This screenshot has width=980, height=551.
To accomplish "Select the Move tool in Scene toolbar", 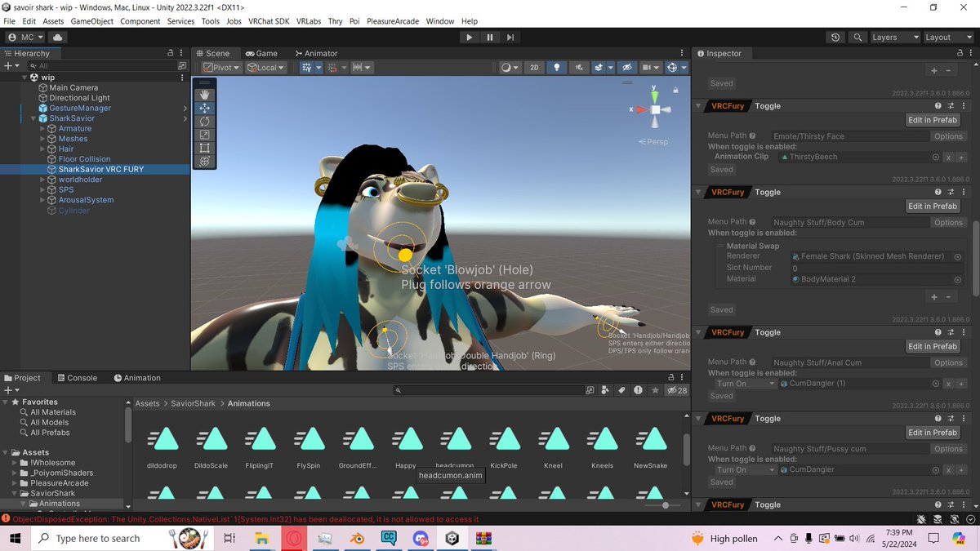I will pyautogui.click(x=204, y=108).
